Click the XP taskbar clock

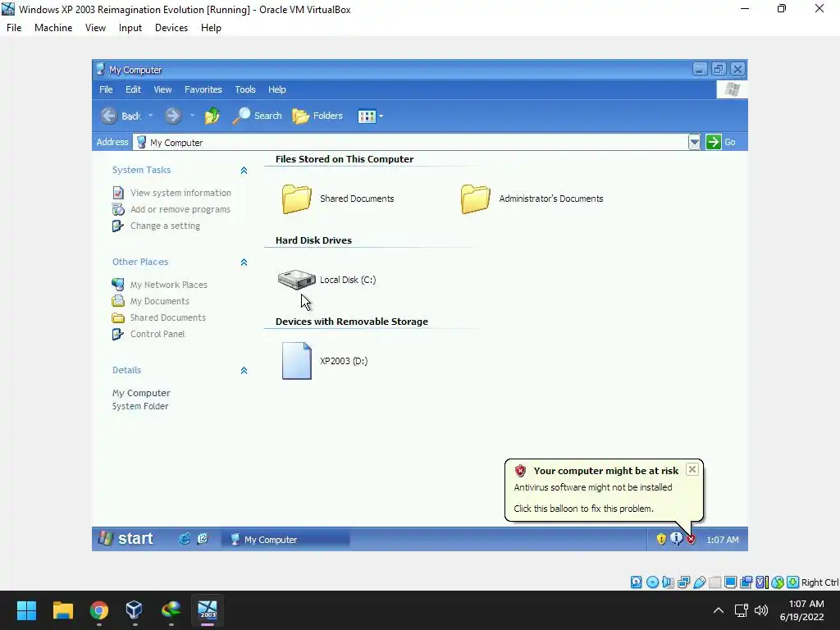point(722,540)
